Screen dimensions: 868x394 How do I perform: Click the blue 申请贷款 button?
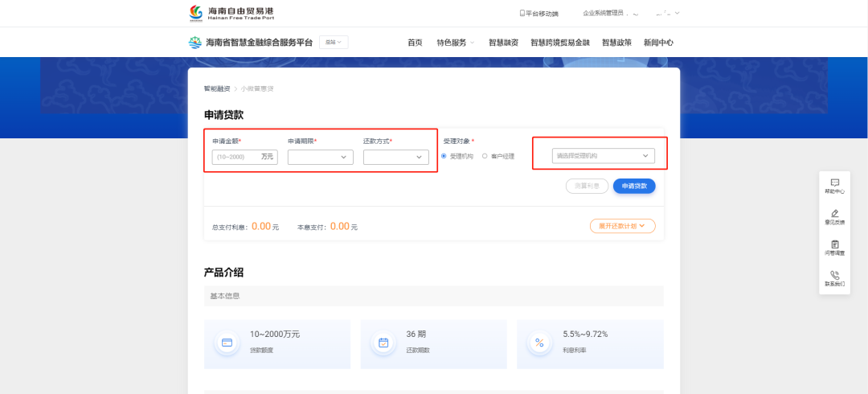click(634, 186)
